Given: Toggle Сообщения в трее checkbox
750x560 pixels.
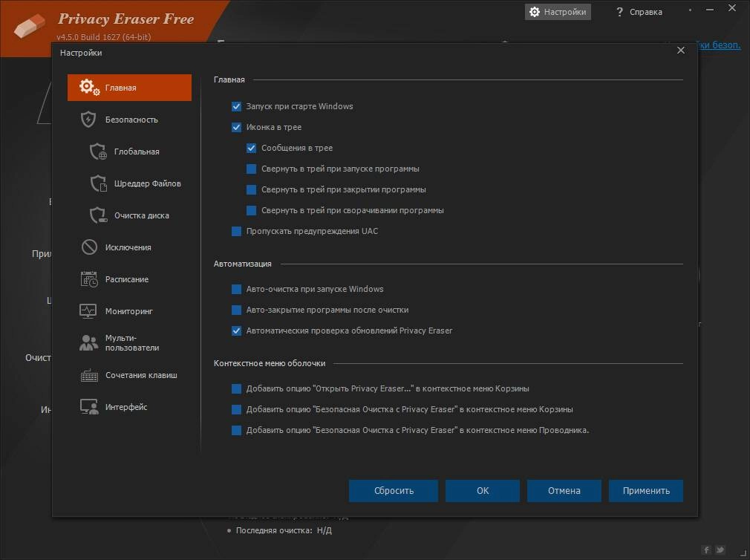Looking at the screenshot, I should coord(251,149).
